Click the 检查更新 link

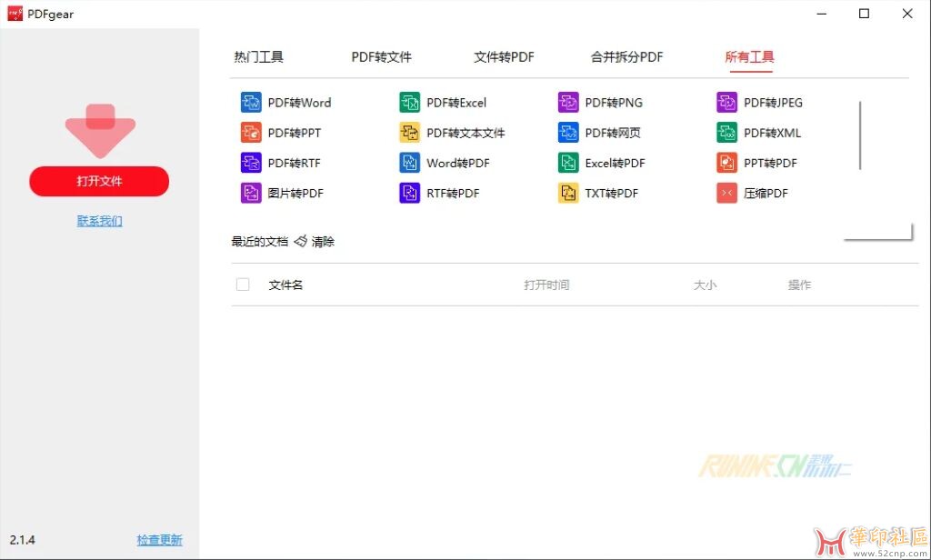tap(160, 540)
